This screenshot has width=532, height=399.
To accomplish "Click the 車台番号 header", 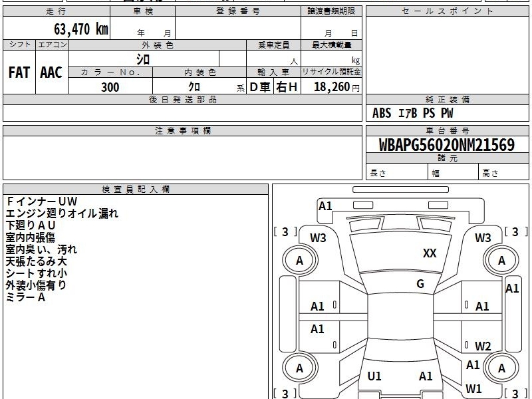I will point(447,130).
